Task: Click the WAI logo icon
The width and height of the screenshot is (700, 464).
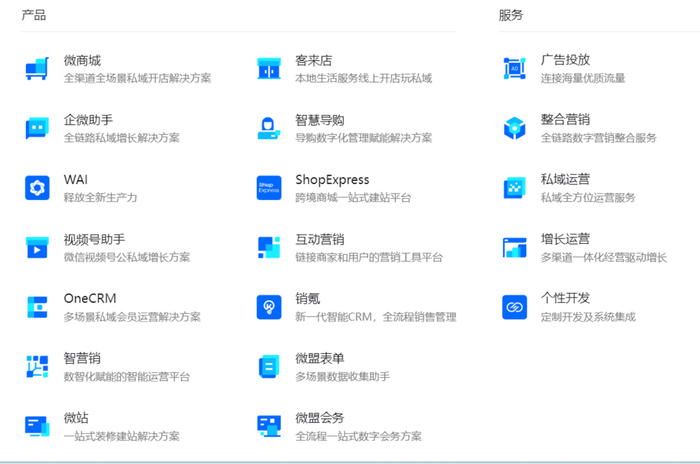Action: (x=37, y=188)
